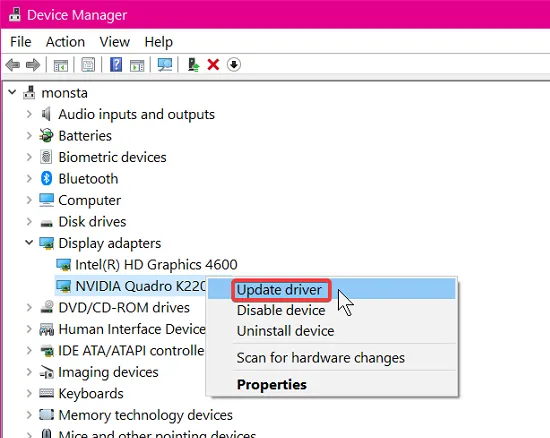550x438 pixels.
Task: Choose Properties from context menu
Action: 332,385
